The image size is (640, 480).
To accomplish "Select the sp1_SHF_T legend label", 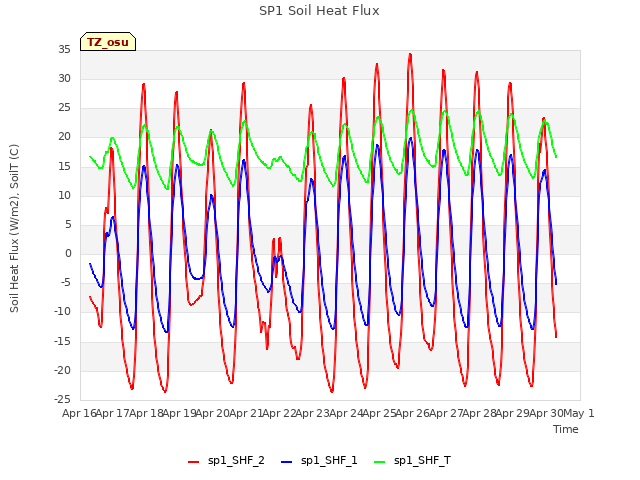I will 422,460.
